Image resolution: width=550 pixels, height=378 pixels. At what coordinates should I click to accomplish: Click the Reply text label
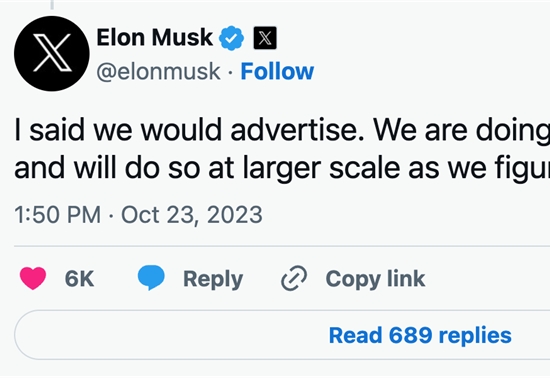213,279
